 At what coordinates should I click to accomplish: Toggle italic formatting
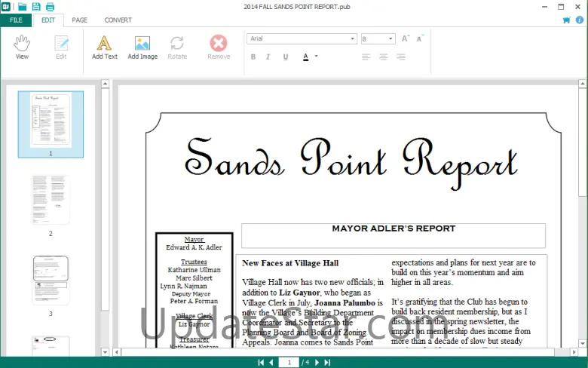[269, 57]
